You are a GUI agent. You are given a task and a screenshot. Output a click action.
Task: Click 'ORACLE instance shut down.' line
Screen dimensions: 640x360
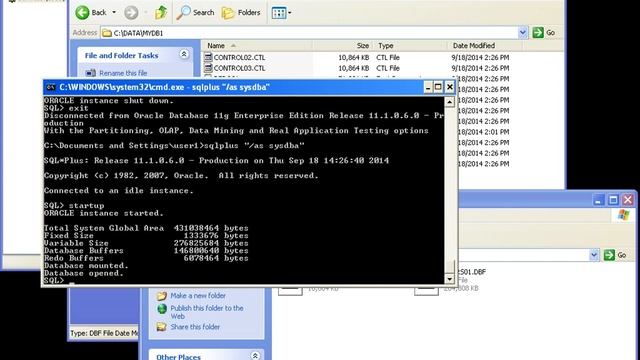pyautogui.click(x=109, y=100)
